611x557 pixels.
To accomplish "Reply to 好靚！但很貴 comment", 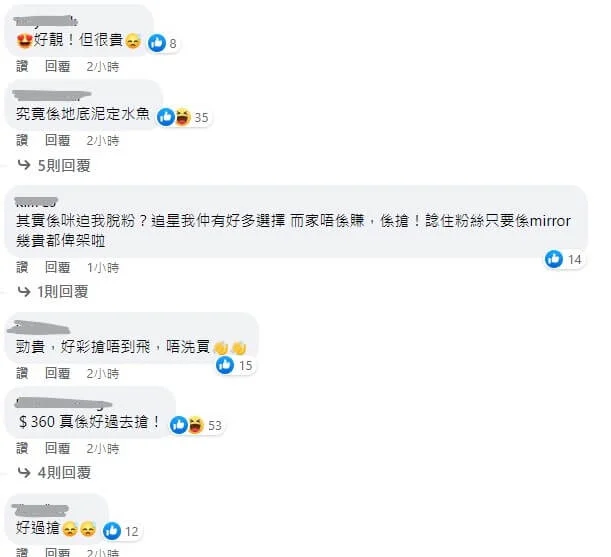I will [x=56, y=66].
